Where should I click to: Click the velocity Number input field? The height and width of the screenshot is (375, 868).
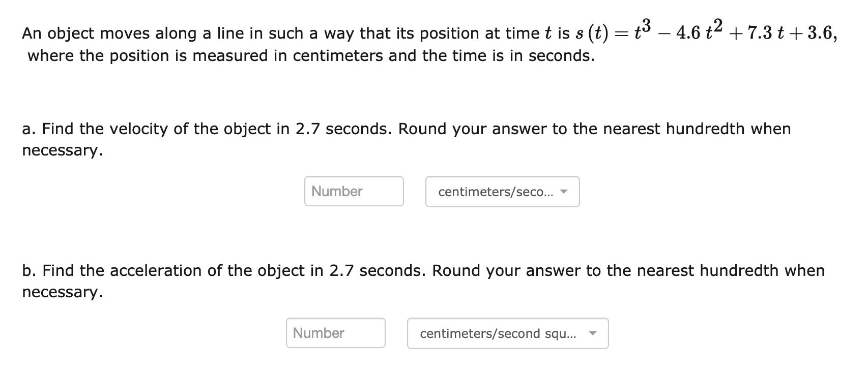[x=354, y=191]
